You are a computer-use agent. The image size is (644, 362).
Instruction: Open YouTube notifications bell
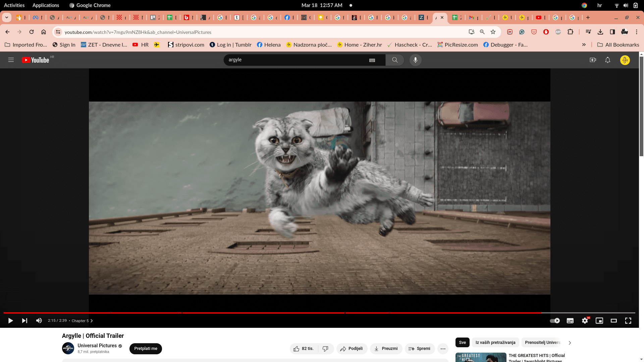[x=607, y=60]
